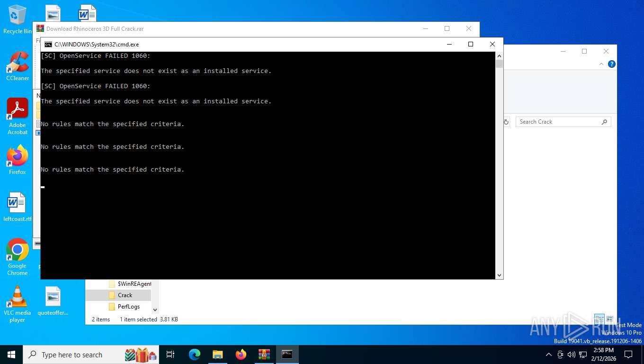This screenshot has height=364, width=644.
Task: Click the '2 items' status bar text
Action: coord(101,319)
